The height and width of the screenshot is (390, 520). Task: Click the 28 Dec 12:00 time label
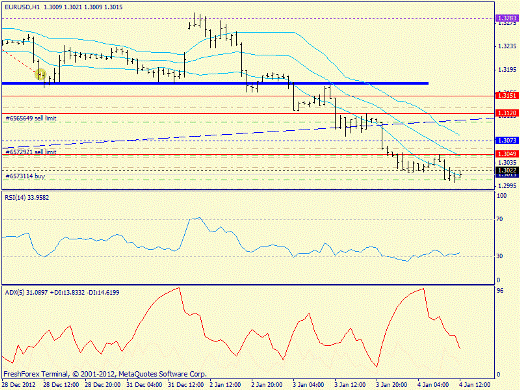pos(61,385)
